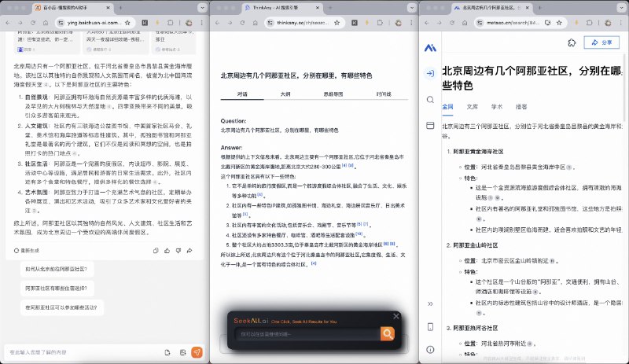Focus the SeekAll.ai search input field

(x=308, y=334)
